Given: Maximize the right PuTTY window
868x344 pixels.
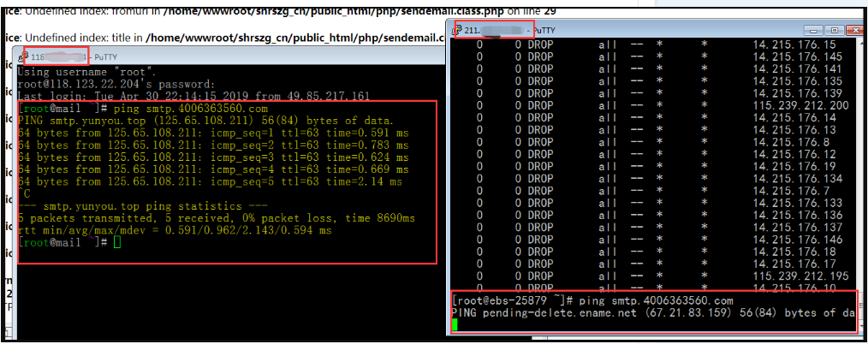Looking at the screenshot, I should (x=835, y=31).
